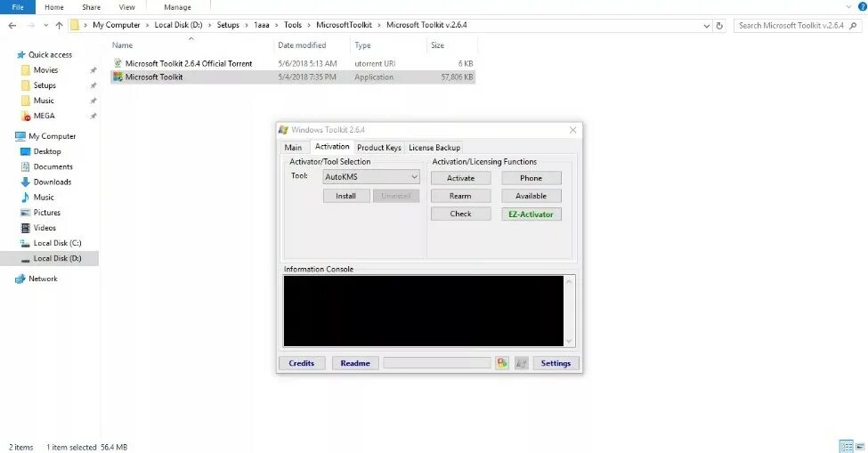Image resolution: width=868 pixels, height=453 pixels.
Task: Open the Share ribbon tab
Action: [x=92, y=7]
